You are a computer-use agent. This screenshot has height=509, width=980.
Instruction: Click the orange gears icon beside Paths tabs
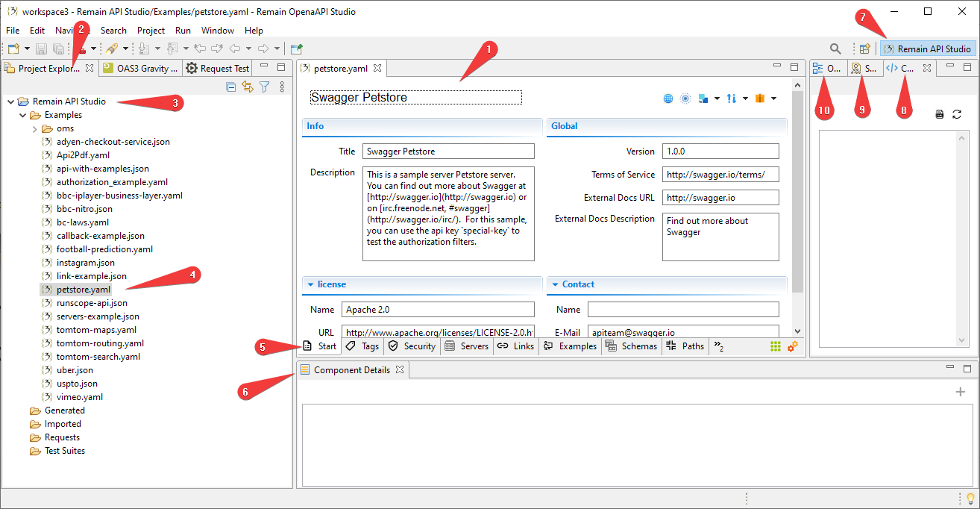tap(793, 346)
